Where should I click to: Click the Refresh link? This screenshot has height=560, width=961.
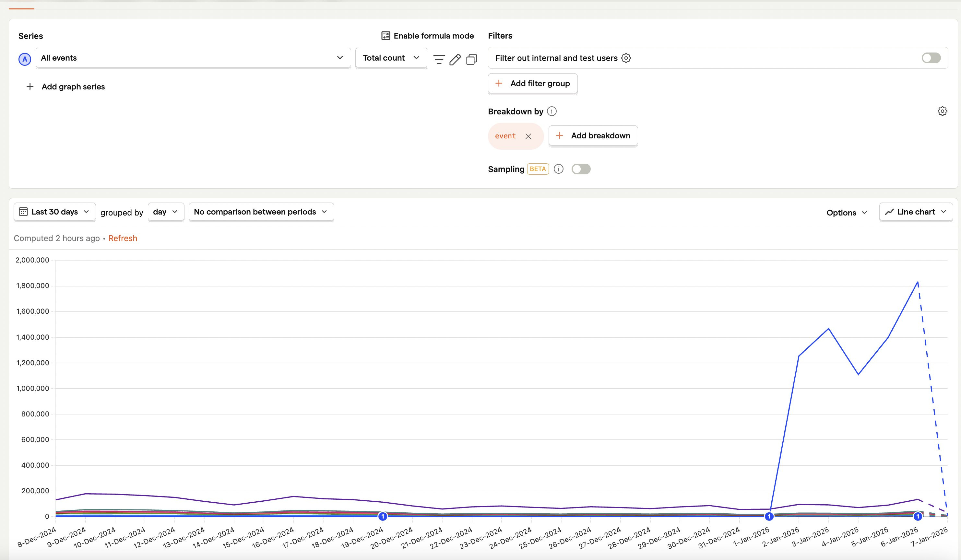click(x=123, y=238)
